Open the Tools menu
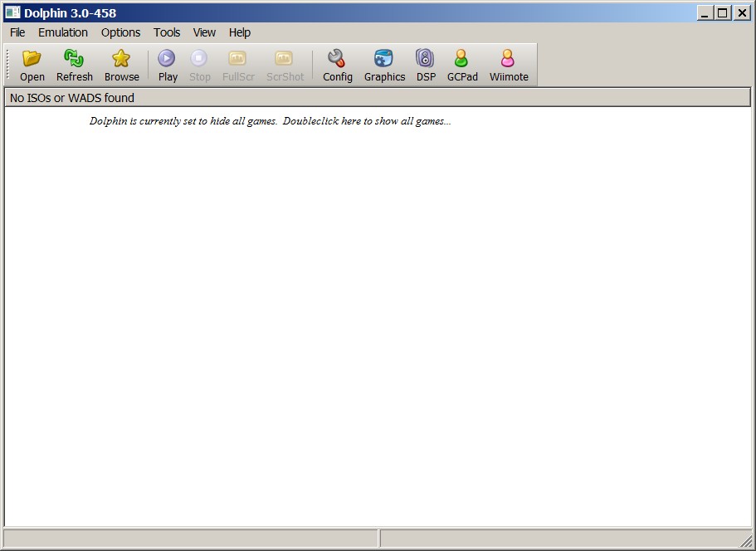Image resolution: width=756 pixels, height=551 pixels. [166, 32]
